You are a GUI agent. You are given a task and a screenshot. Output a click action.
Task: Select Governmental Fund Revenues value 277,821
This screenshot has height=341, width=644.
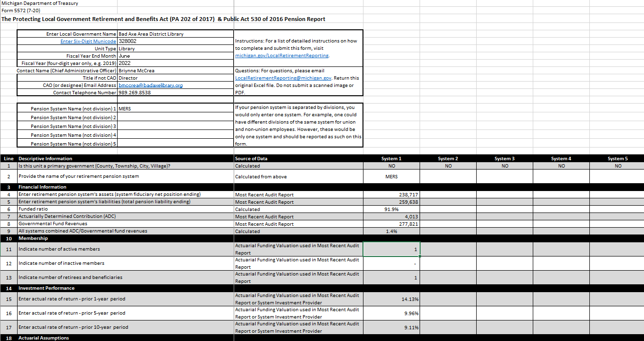click(x=391, y=224)
